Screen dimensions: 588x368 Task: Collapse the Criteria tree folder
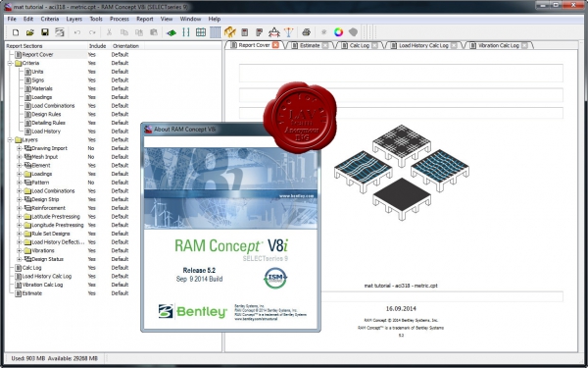[x=10, y=63]
